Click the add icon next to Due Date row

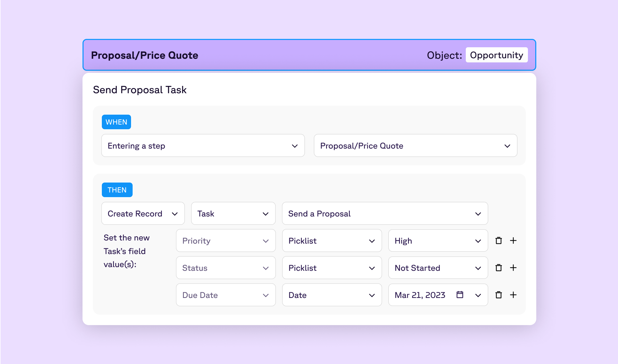point(513,295)
